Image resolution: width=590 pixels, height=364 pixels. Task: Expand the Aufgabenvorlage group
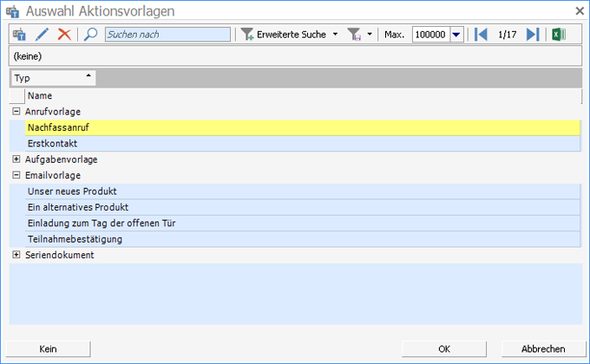click(x=16, y=159)
